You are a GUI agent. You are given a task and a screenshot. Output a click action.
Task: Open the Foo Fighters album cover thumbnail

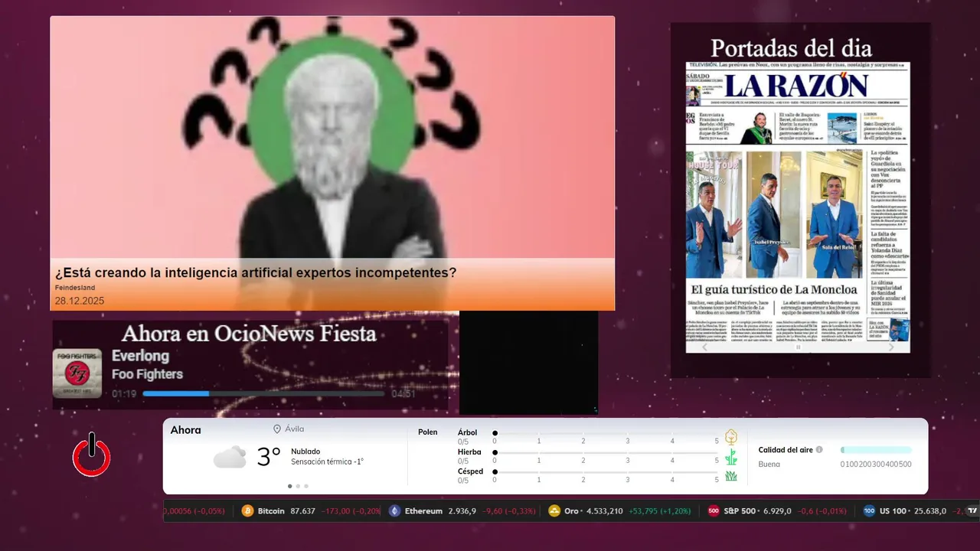pos(77,373)
